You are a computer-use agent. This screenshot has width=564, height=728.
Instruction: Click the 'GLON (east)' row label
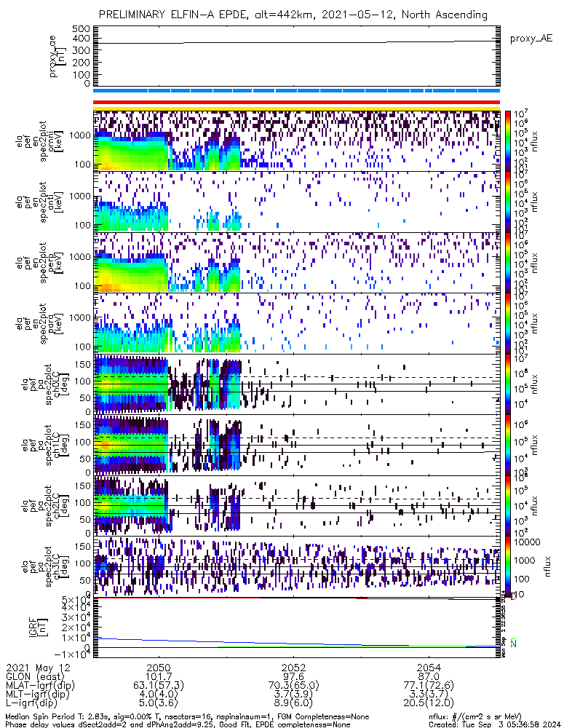click(36, 677)
